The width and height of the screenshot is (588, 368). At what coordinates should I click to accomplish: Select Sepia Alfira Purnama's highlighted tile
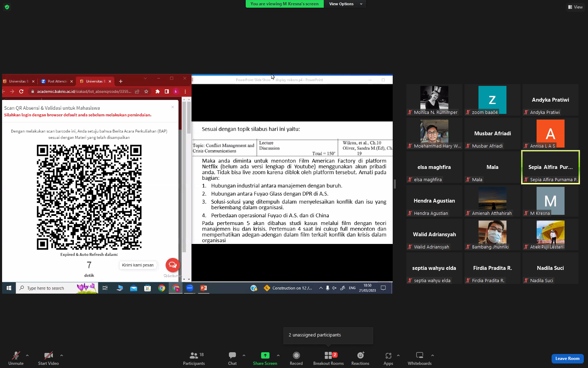550,167
